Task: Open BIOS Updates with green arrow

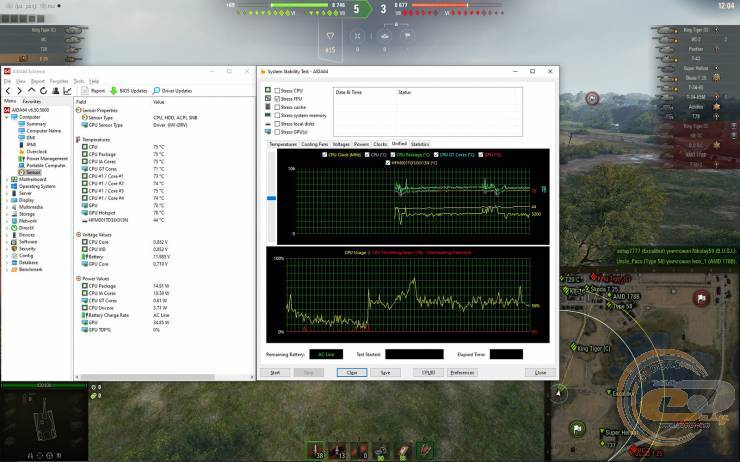Action: click(x=129, y=91)
